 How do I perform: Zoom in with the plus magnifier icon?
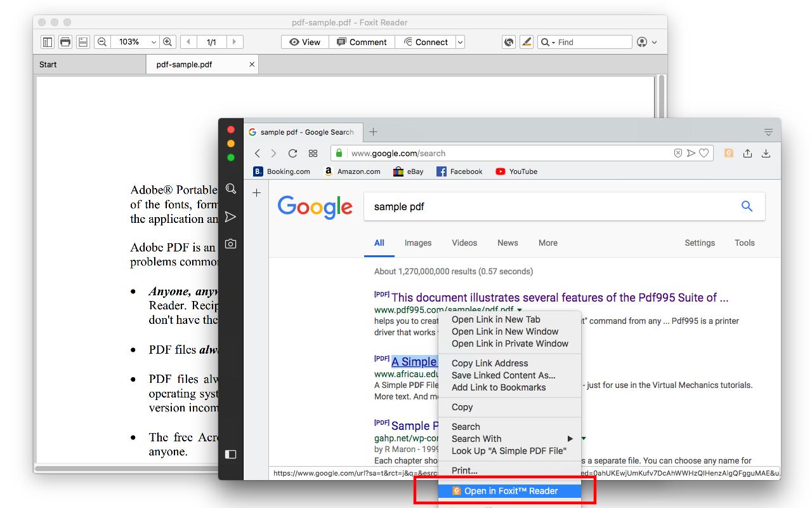tap(167, 42)
